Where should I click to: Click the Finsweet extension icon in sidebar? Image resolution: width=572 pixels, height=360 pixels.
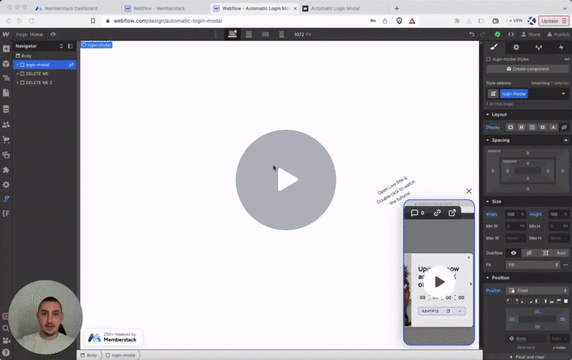[x=6, y=213]
